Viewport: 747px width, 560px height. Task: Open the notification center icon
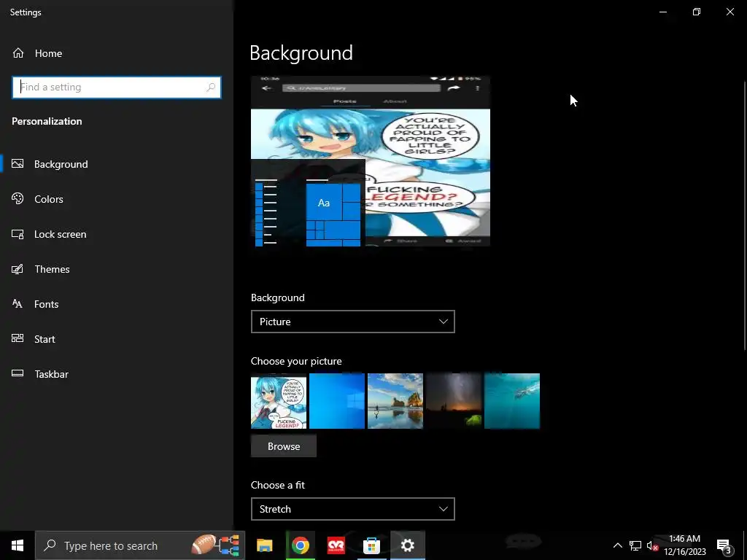coord(724,546)
